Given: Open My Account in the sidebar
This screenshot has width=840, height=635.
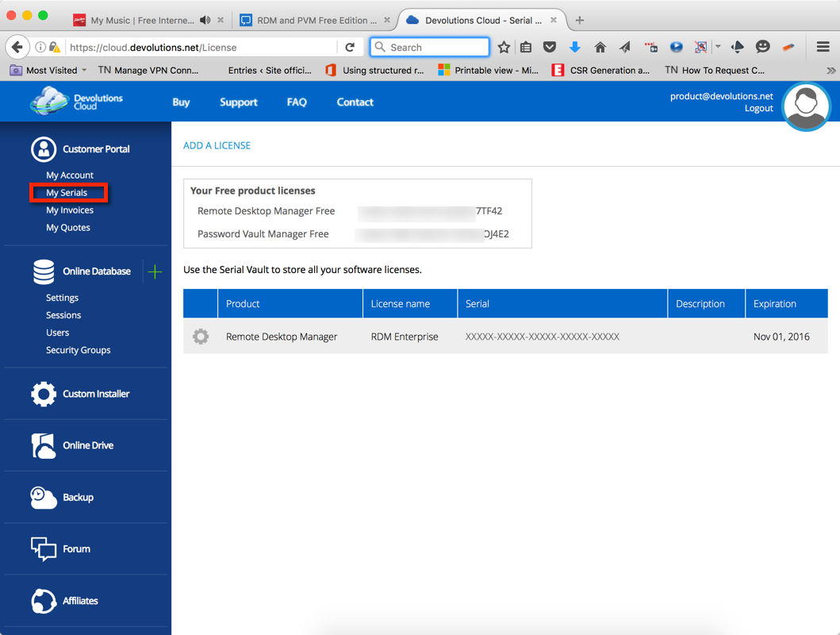Looking at the screenshot, I should click(70, 175).
